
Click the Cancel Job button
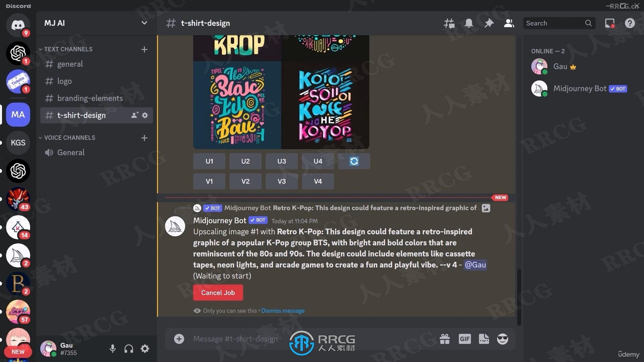tap(218, 293)
